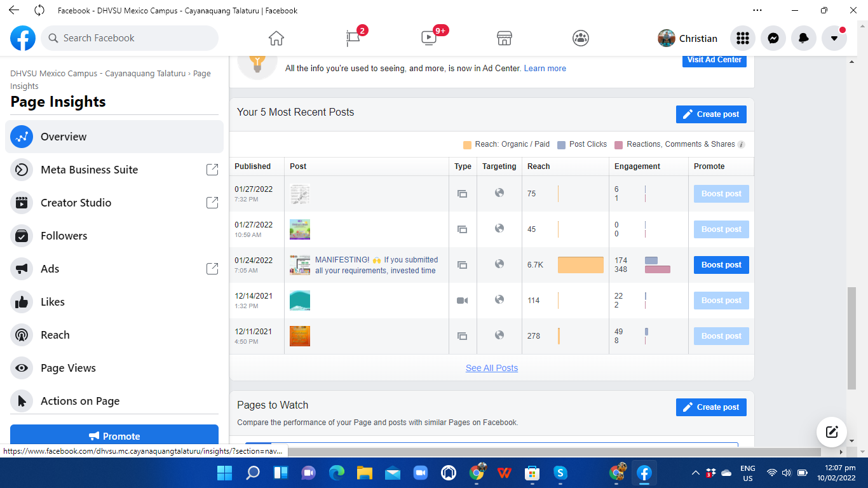This screenshot has height=488, width=868.
Task: Open the Groups icon in top bar
Action: tap(581, 38)
